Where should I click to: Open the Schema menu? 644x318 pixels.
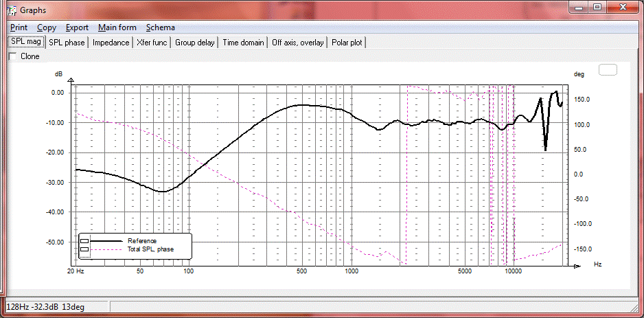coord(160,27)
